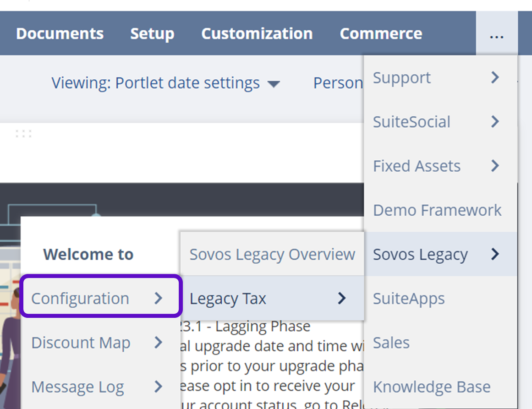The image size is (532, 409).
Task: Open the Viewing Portlet date settings dropdown
Action: click(x=165, y=83)
